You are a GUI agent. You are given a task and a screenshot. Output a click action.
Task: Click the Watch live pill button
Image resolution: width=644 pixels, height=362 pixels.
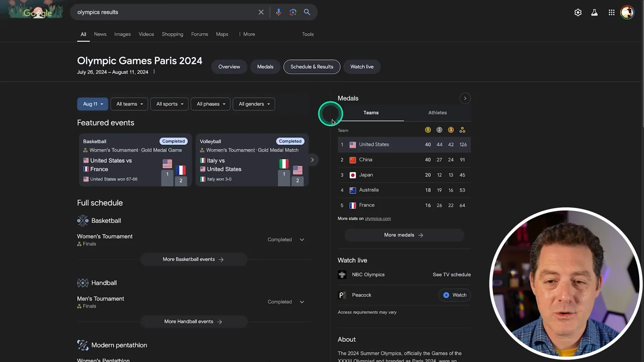point(362,67)
